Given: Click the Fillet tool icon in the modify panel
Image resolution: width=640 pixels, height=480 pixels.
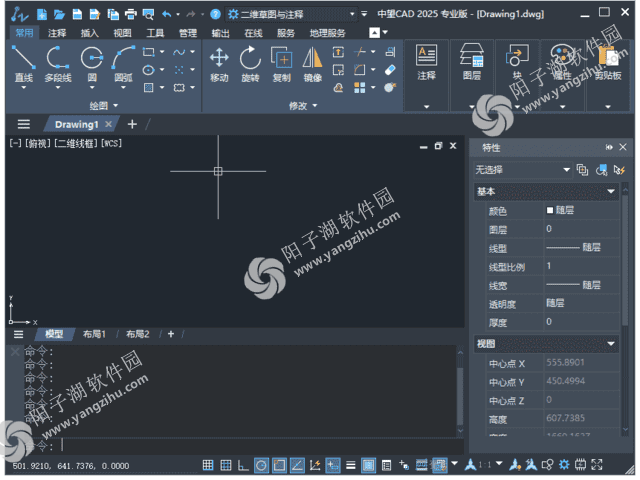Looking at the screenshot, I should click(360, 70).
